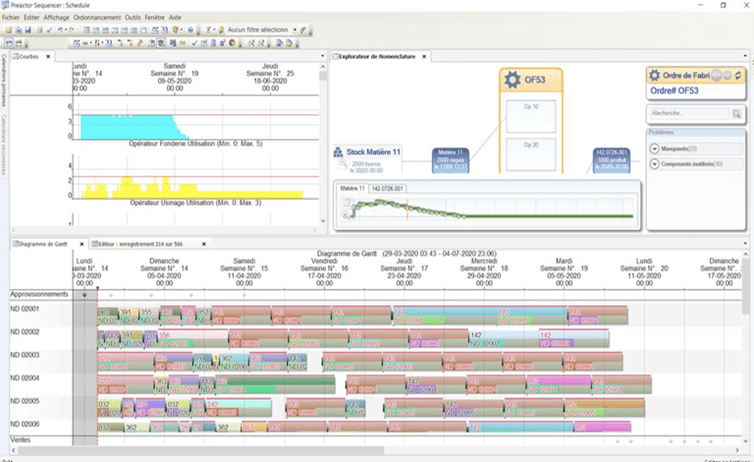The height and width of the screenshot is (462, 754).
Task: Click the chain link icon in second toolbar
Action: tap(183, 43)
